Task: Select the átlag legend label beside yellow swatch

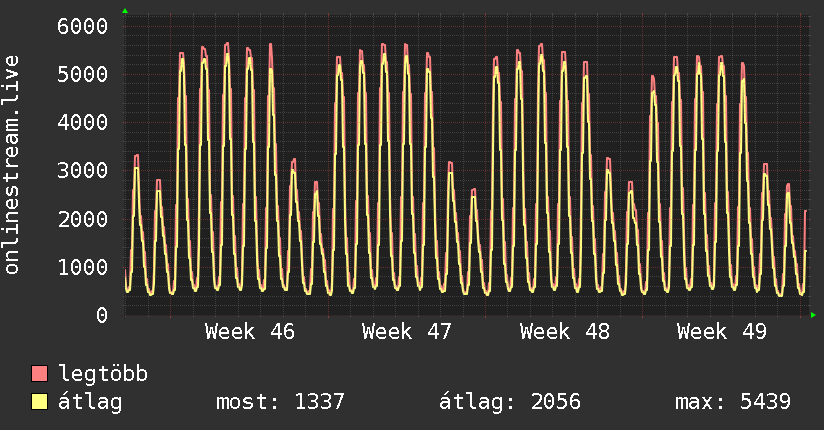Action: (x=90, y=403)
